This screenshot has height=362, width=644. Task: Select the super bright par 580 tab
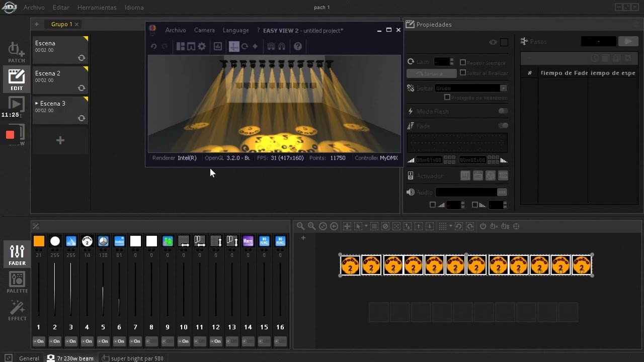tap(133, 358)
